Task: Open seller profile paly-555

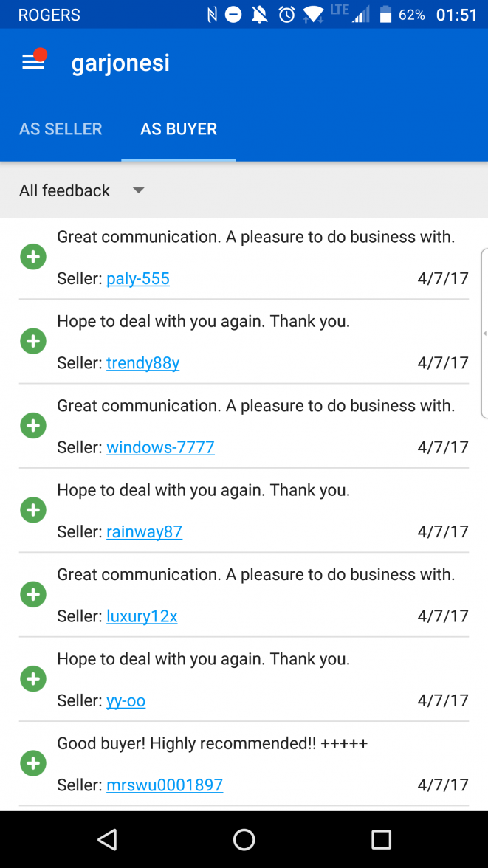Action: click(137, 278)
